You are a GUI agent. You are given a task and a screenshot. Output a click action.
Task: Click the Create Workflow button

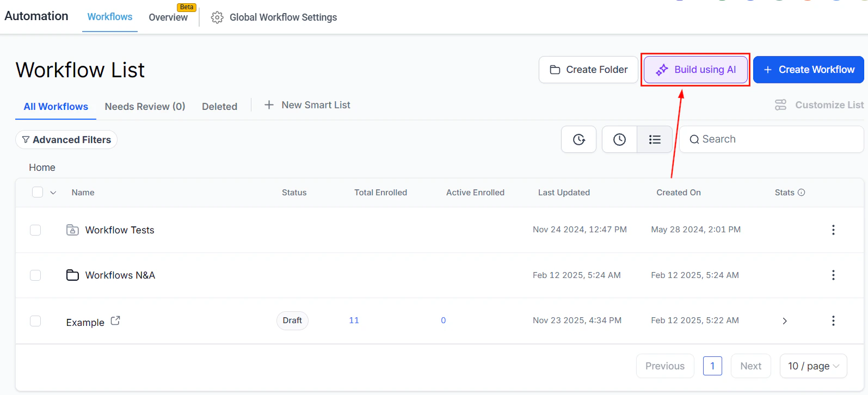click(809, 70)
